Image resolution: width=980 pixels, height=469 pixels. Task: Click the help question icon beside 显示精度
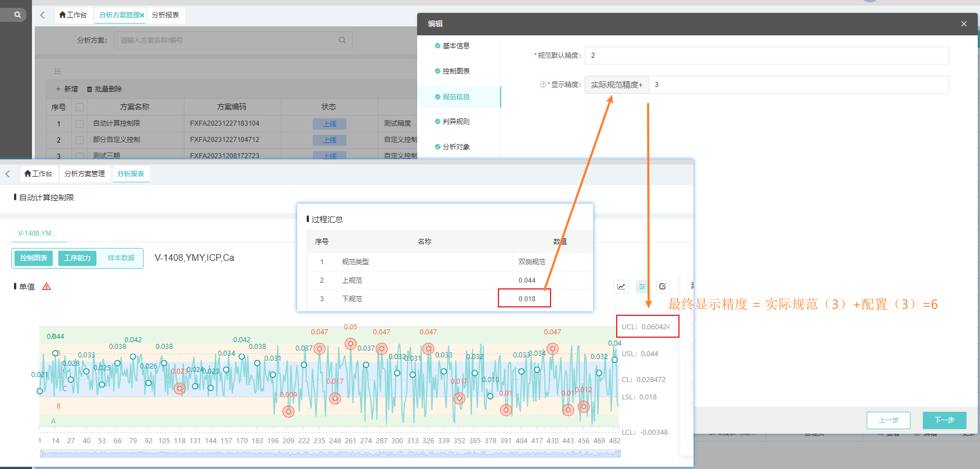543,85
